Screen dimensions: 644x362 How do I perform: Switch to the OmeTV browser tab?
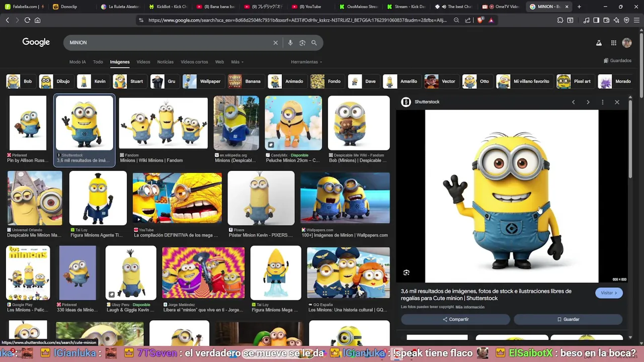[501, 7]
